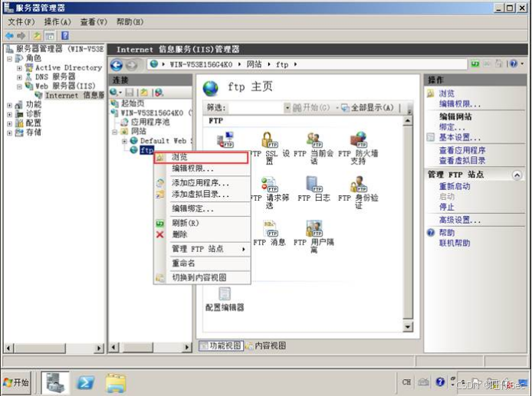This screenshot has height=396, width=532.
Task: Choose 编辑绑定... in context menu
Action: 202,209
